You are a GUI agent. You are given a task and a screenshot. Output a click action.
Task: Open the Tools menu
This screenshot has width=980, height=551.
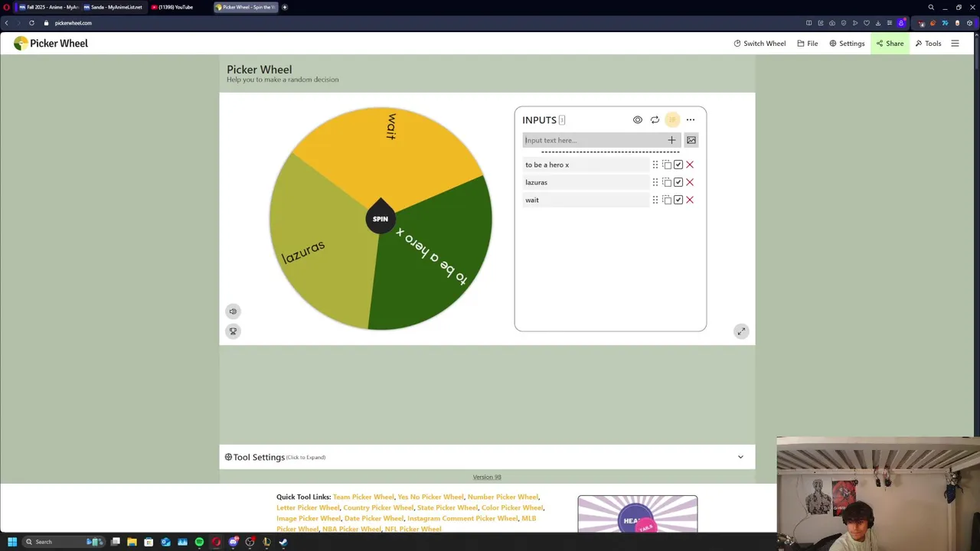pyautogui.click(x=928, y=44)
